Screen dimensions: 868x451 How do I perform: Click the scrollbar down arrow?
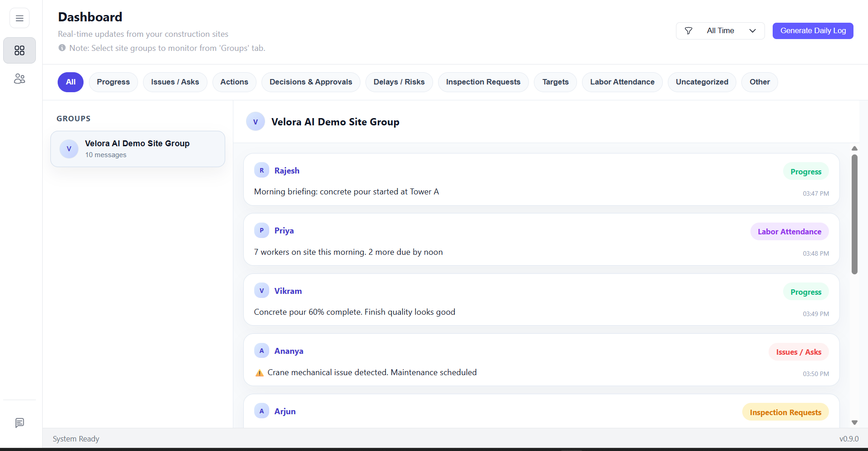pos(854,422)
